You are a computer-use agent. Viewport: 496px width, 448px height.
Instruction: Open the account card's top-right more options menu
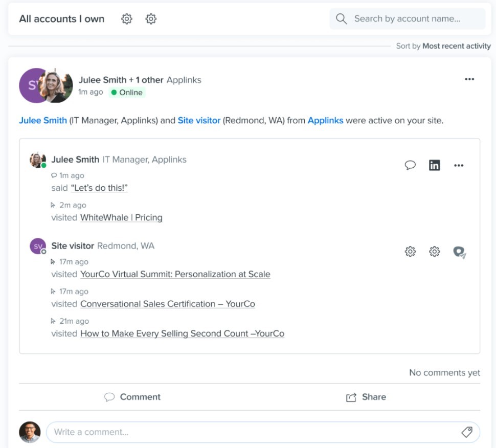(x=469, y=79)
